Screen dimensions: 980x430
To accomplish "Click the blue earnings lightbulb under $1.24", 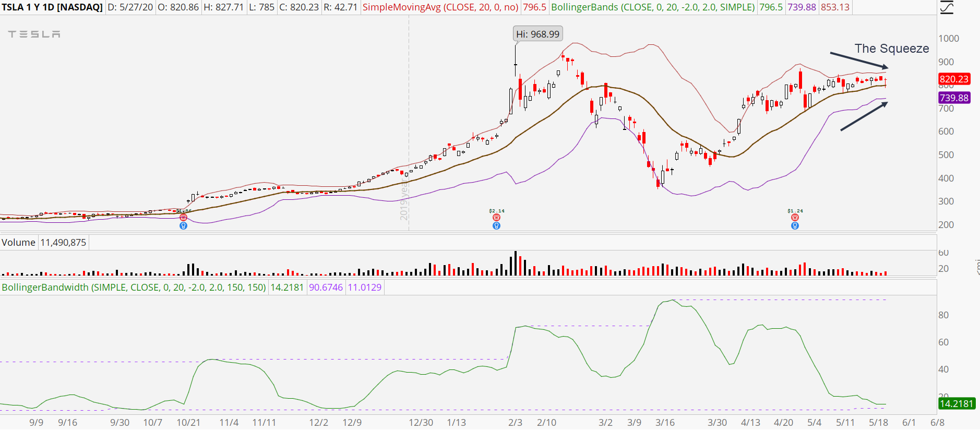I will pyautogui.click(x=795, y=226).
